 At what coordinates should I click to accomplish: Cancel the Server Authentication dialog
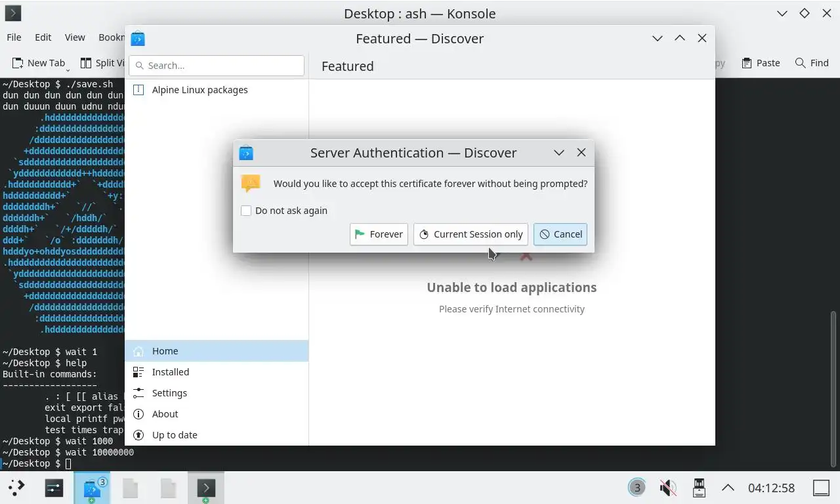tap(560, 234)
